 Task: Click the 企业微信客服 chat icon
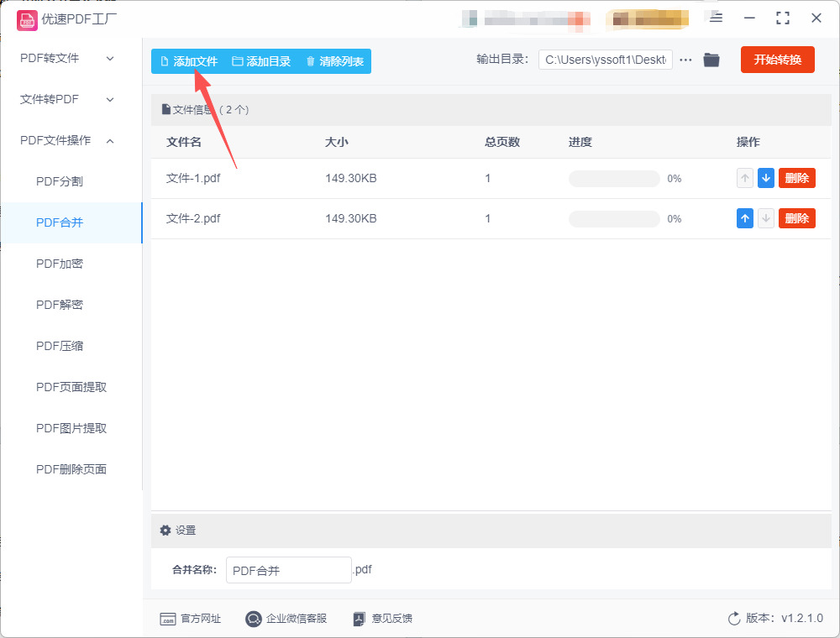click(x=254, y=619)
